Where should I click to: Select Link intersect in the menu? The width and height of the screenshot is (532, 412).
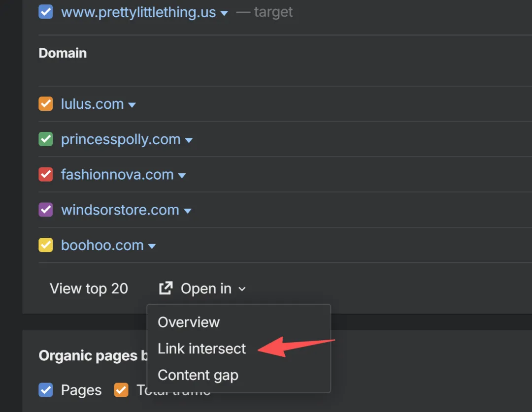[x=201, y=349]
